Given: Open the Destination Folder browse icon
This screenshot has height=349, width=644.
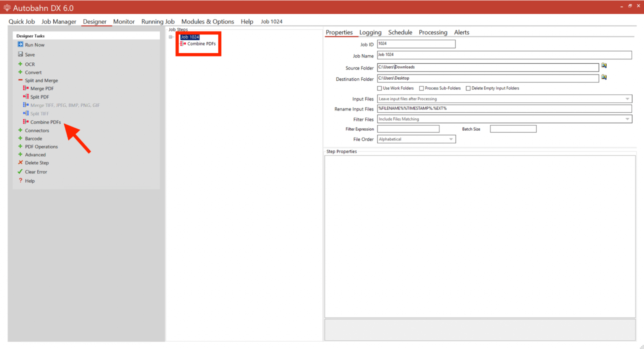Looking at the screenshot, I should click(604, 77).
